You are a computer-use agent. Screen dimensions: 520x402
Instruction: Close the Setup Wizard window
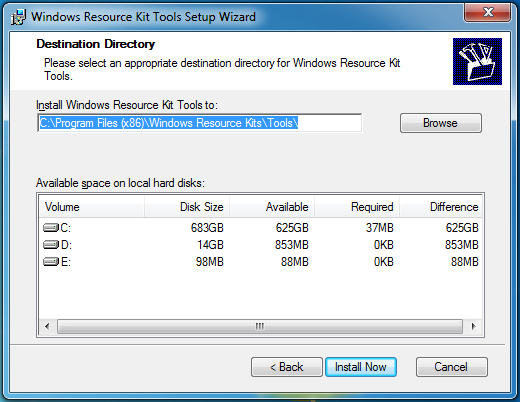coord(488,12)
